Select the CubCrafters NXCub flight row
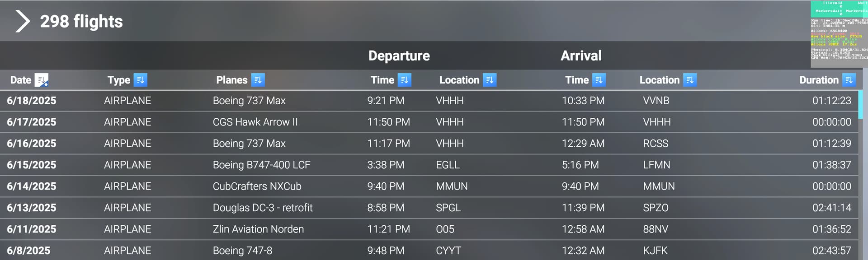Screen dimensions: 868x260 click(x=429, y=186)
